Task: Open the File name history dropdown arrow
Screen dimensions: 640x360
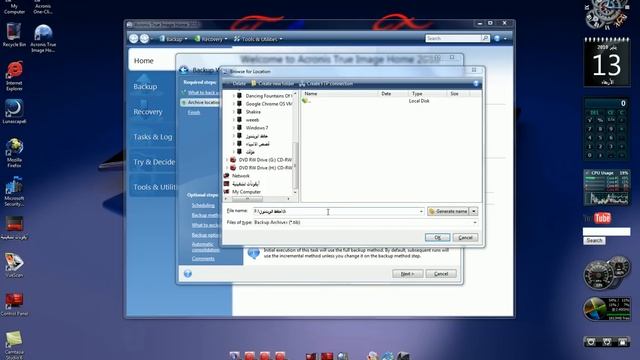Action: [421, 211]
